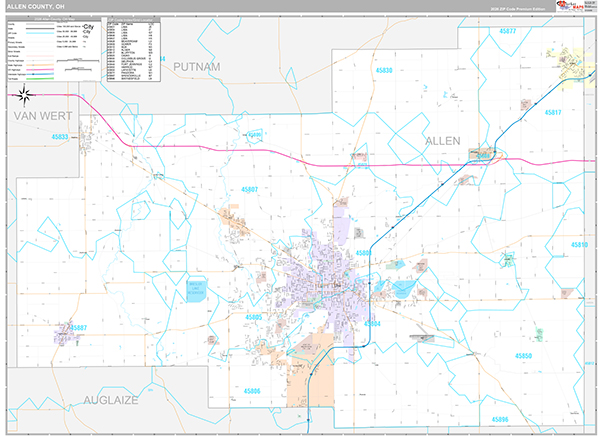This screenshot has width=600, height=436.
Task: Click ZIP code label 45850
Action: pyautogui.click(x=523, y=356)
